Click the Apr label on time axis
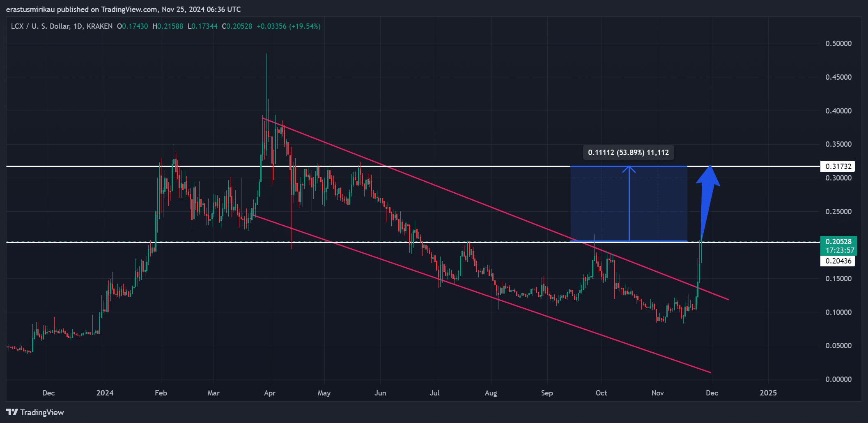 [270, 393]
